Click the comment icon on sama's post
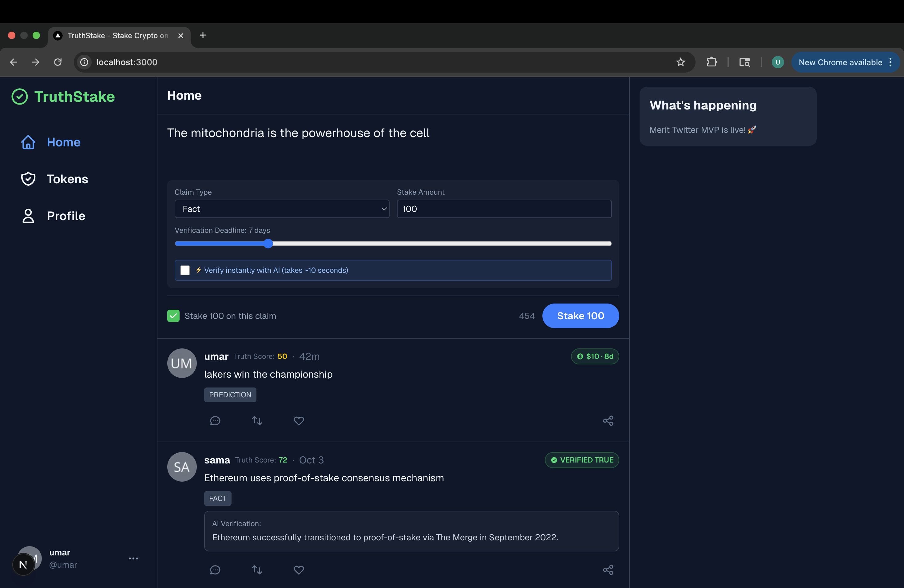The image size is (904, 588). [x=215, y=570]
